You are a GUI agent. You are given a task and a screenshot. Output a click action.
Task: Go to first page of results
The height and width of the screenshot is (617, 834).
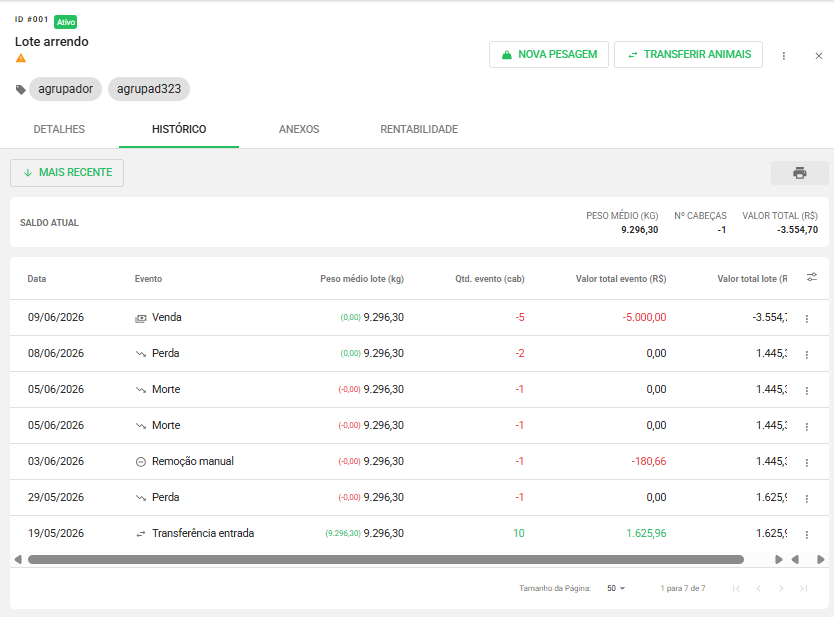[x=736, y=588]
